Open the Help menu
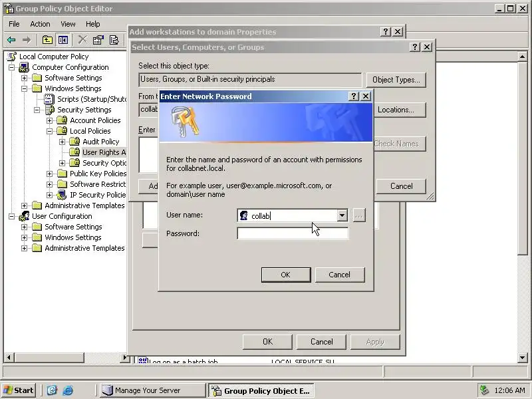Viewport: 532px width, 399px height. click(92, 24)
